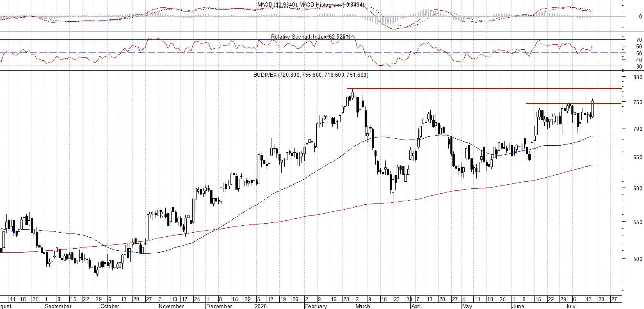This screenshot has width=644, height=309.
Task: Click the MACD zero level axis label
Action: tap(640, 17)
